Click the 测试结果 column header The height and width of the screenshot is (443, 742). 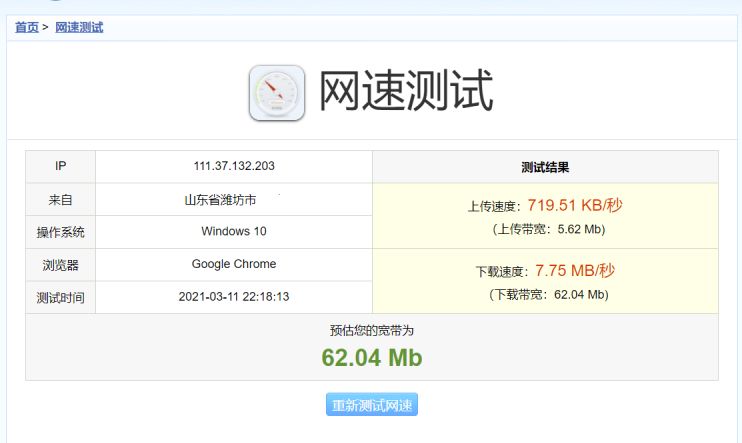coord(545,167)
